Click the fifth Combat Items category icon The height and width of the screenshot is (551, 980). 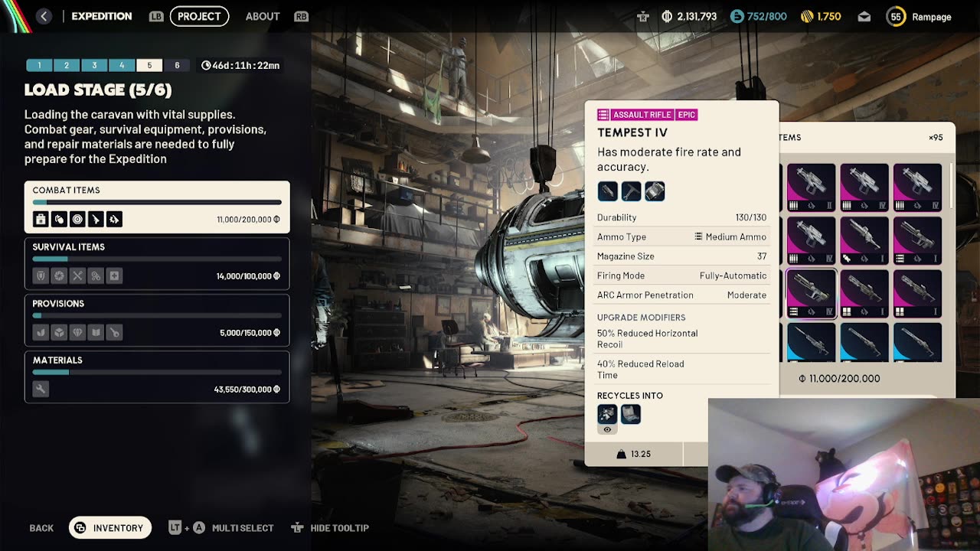click(x=114, y=220)
